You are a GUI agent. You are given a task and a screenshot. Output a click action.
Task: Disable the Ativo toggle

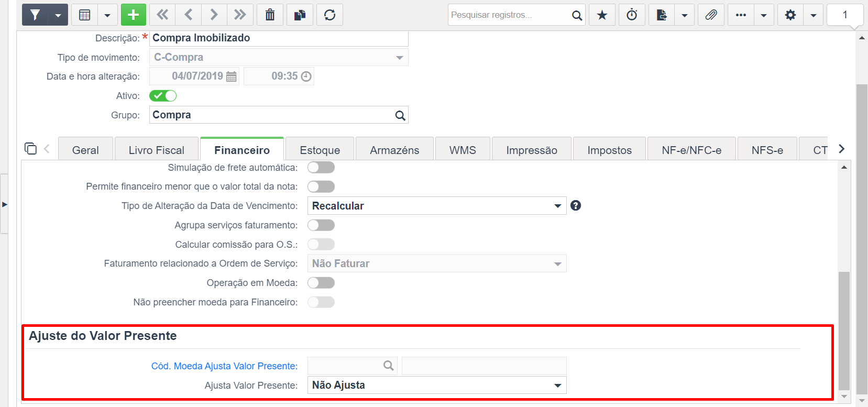[x=163, y=96]
